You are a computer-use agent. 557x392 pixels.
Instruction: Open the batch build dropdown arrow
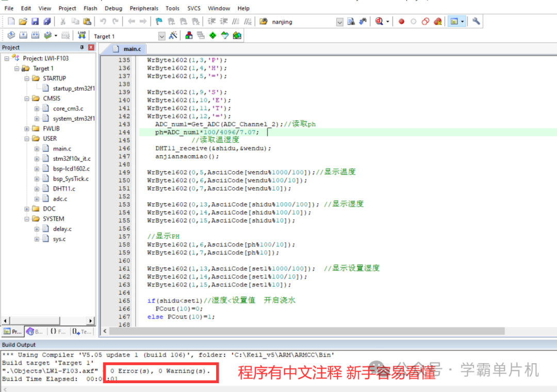click(x=56, y=36)
